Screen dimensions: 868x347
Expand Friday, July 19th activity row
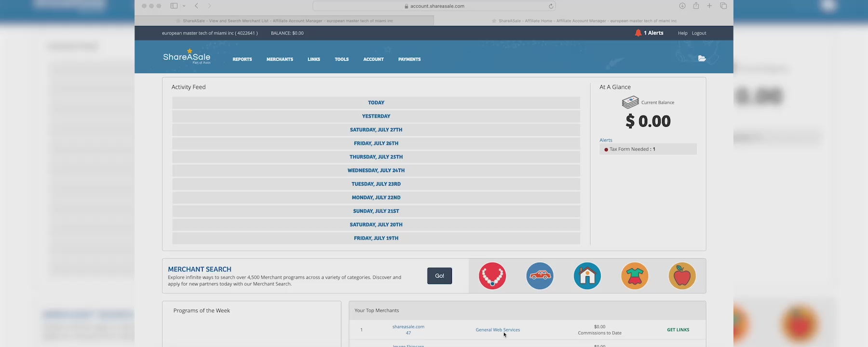coord(376,238)
